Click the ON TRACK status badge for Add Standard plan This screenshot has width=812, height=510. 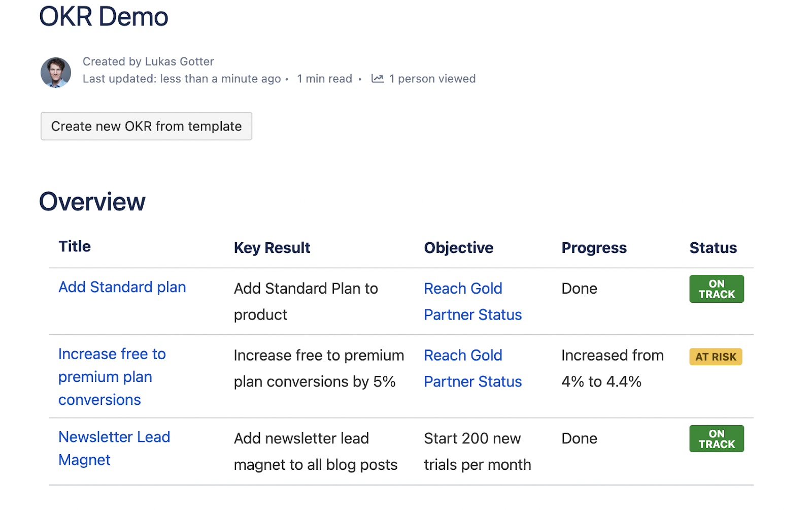click(716, 288)
